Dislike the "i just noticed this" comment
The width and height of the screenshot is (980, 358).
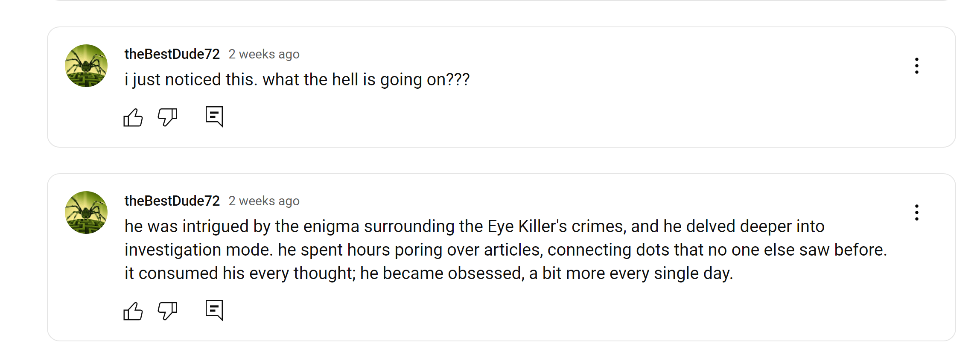(x=167, y=117)
